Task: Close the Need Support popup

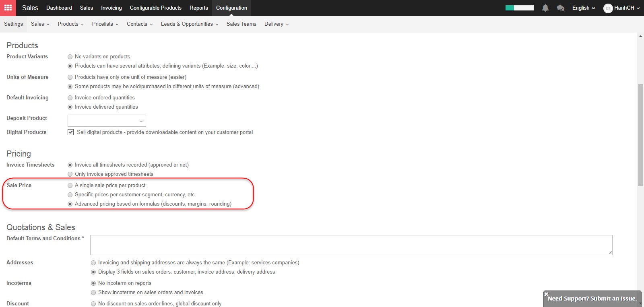Action: (546, 294)
